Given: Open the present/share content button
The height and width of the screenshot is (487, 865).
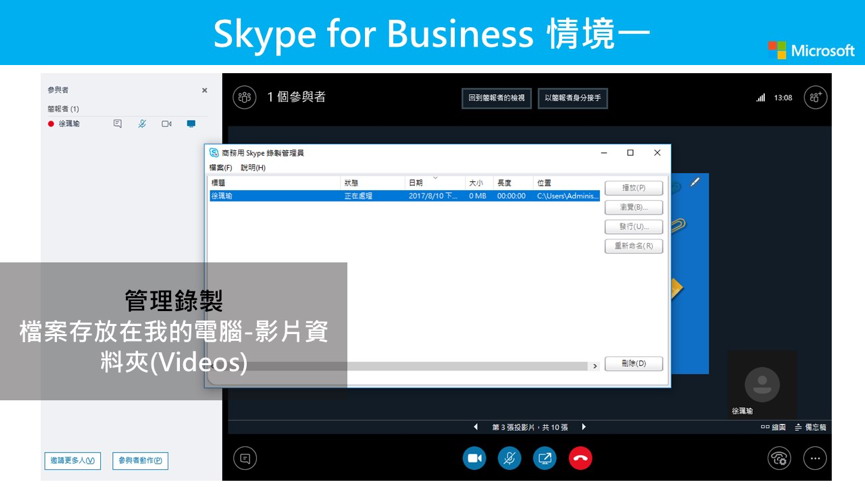Looking at the screenshot, I should pos(545,458).
